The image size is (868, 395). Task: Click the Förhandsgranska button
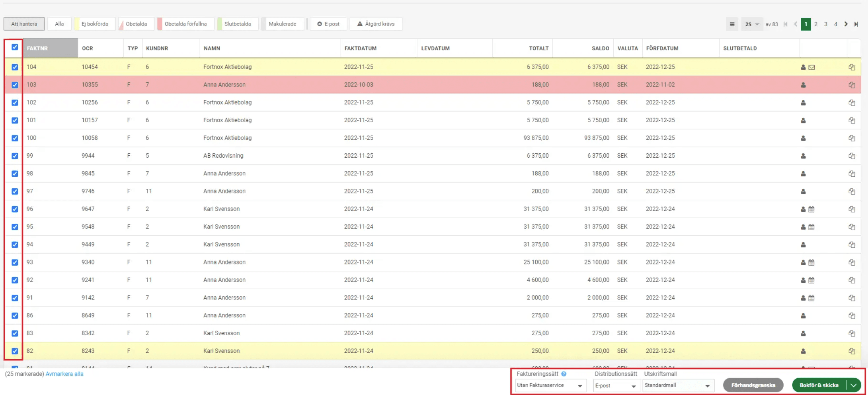753,385
